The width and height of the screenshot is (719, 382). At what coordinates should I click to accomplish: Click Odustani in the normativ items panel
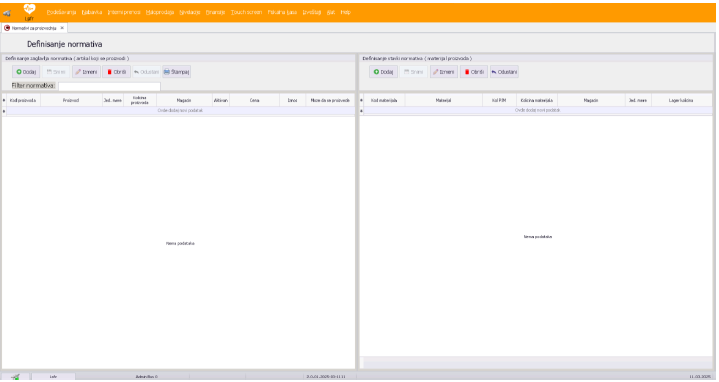pyautogui.click(x=504, y=72)
